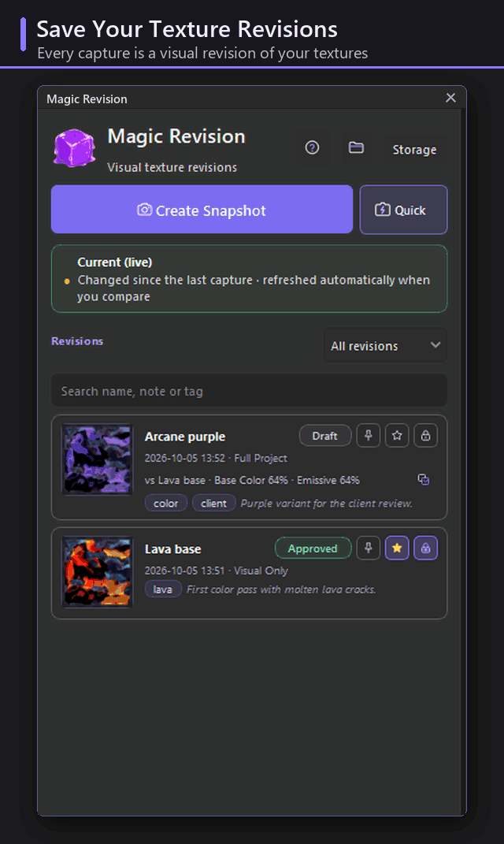Click the "Visual texture revisions" subtitle
Viewport: 504px width, 844px height.
click(x=172, y=167)
